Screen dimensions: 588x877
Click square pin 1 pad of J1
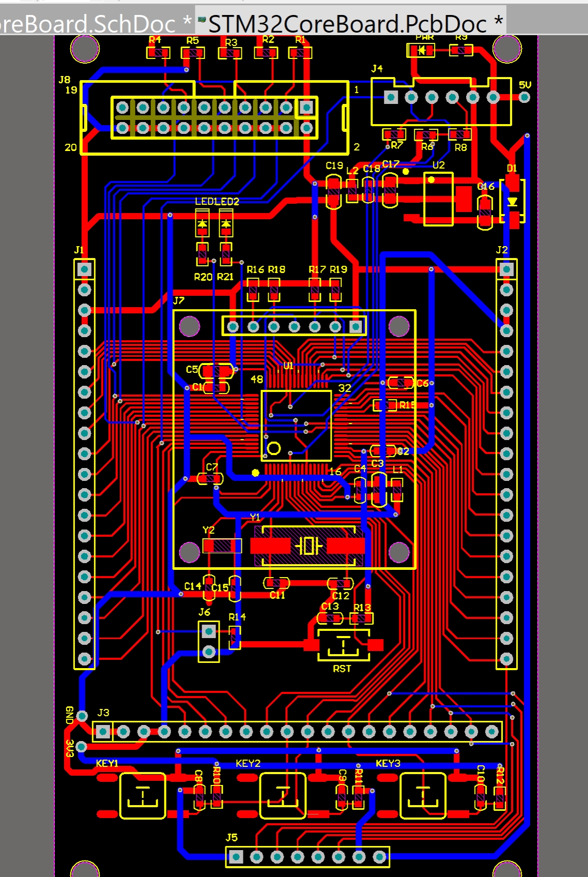tap(84, 269)
